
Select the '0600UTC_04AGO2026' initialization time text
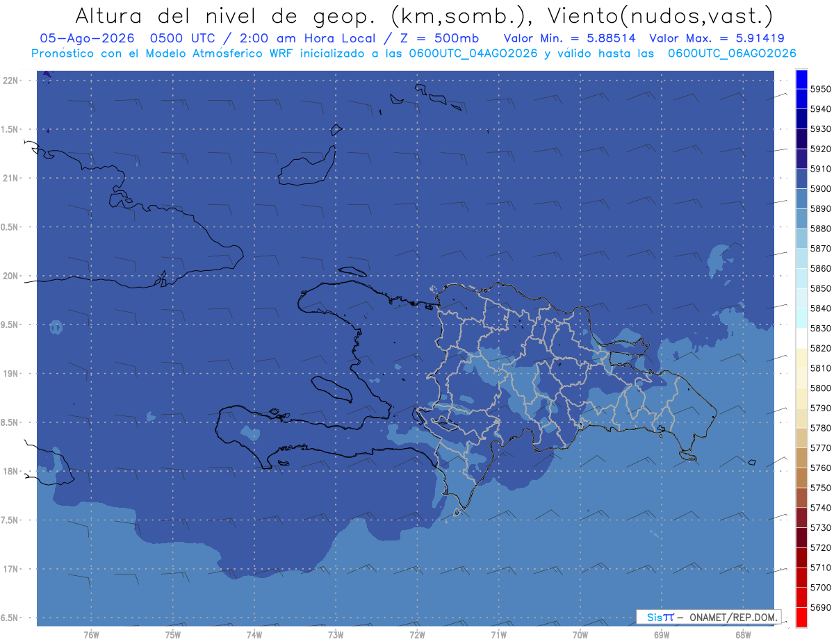point(473,53)
